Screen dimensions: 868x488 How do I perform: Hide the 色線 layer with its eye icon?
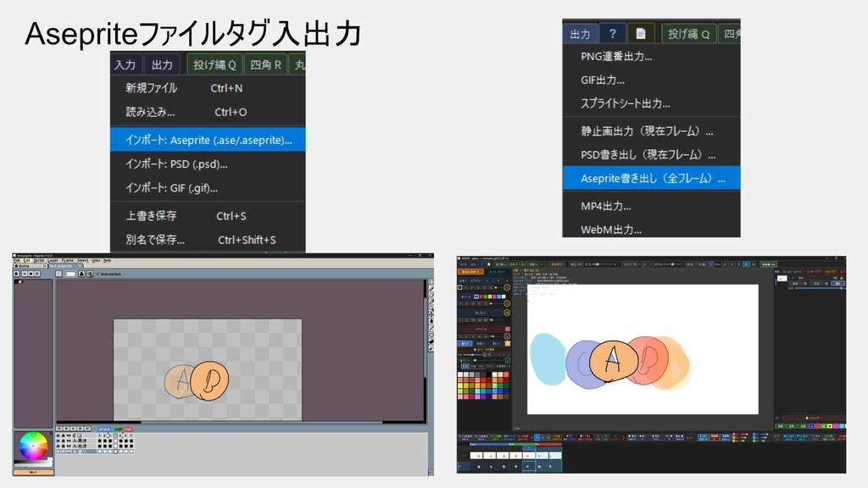(58, 446)
